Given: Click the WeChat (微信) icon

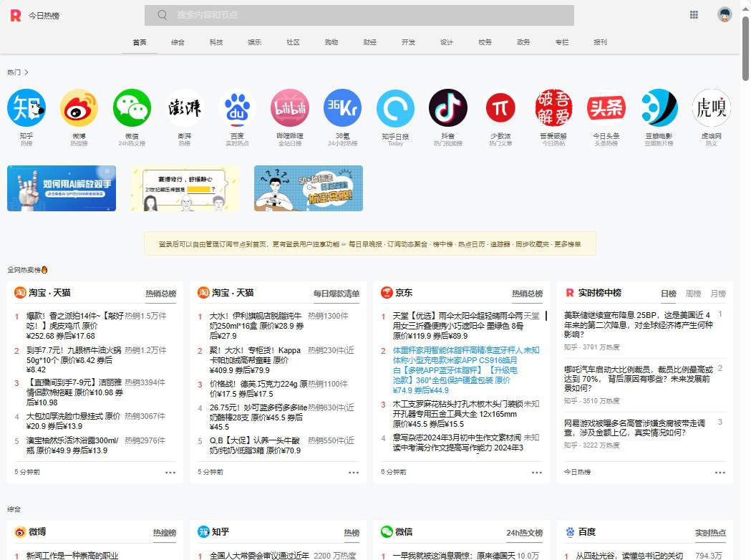Looking at the screenshot, I should 132,108.
